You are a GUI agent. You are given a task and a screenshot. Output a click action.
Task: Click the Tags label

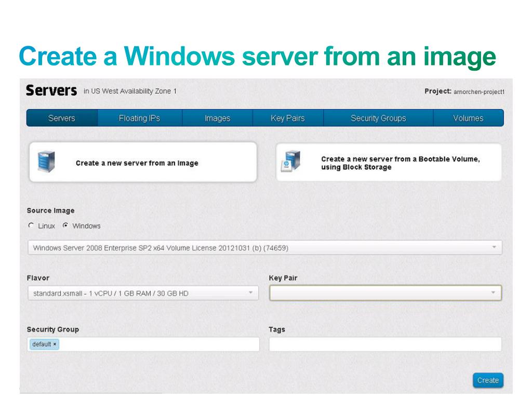click(x=277, y=329)
